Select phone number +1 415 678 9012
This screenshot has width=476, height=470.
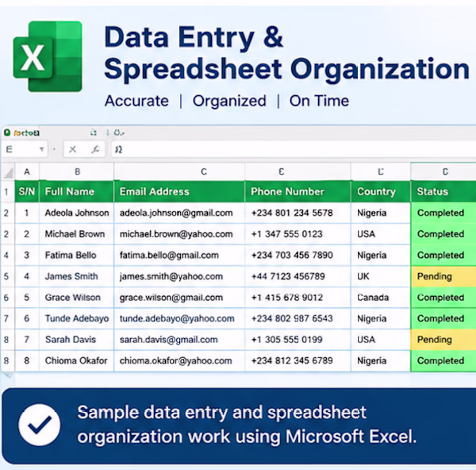point(287,298)
